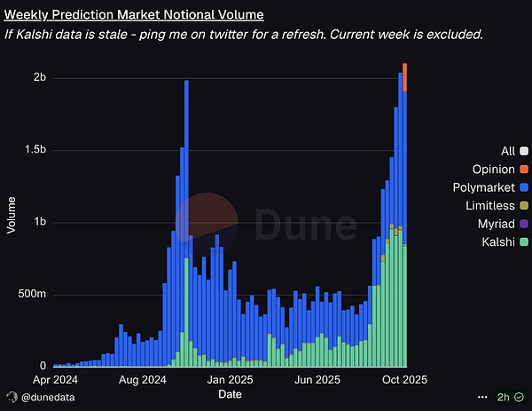Click the 2h last-updated label
532x411 pixels.
click(503, 395)
